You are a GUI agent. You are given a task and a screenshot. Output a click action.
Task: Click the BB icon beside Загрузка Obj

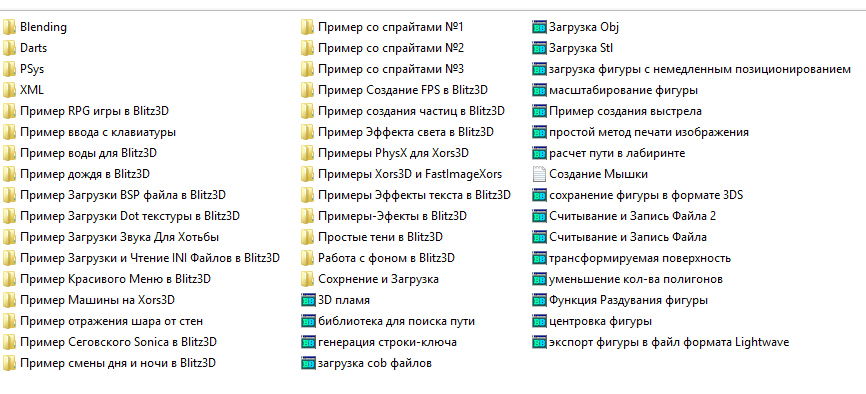coord(539,27)
